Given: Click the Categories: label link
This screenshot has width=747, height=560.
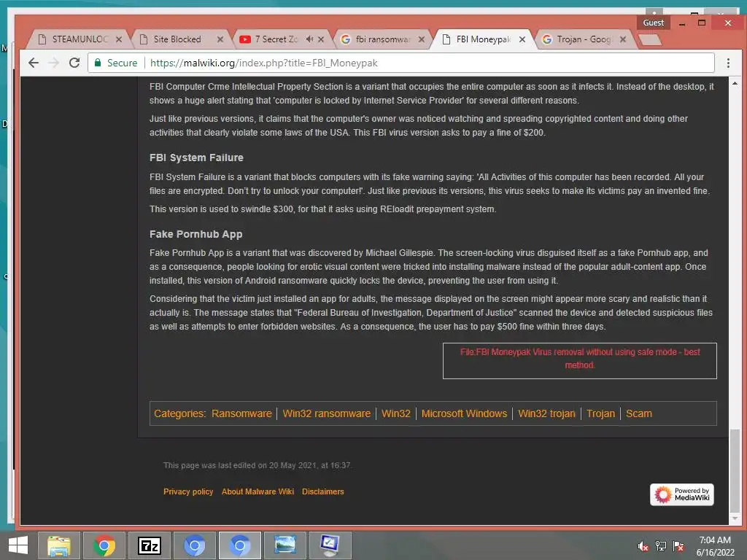Looking at the screenshot, I should click(179, 413).
